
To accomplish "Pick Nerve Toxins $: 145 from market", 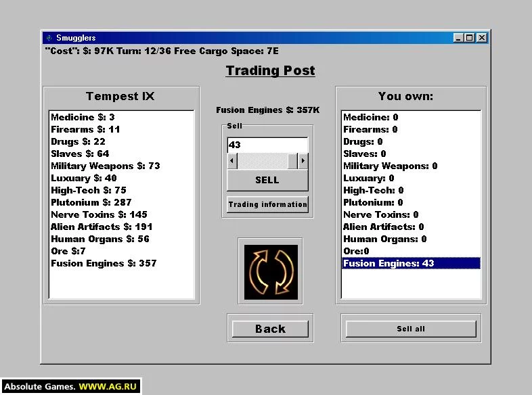I will click(x=99, y=214).
